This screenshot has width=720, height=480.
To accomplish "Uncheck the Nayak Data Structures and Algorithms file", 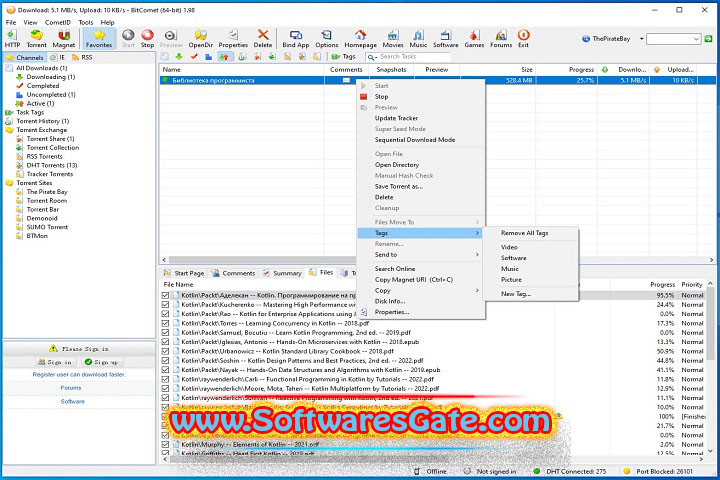I will pos(165,370).
